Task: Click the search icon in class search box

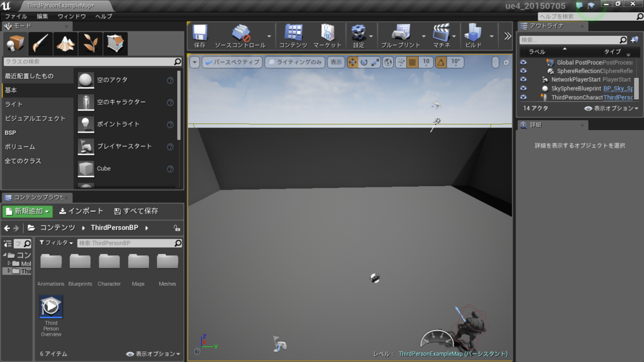Action: click(177, 62)
